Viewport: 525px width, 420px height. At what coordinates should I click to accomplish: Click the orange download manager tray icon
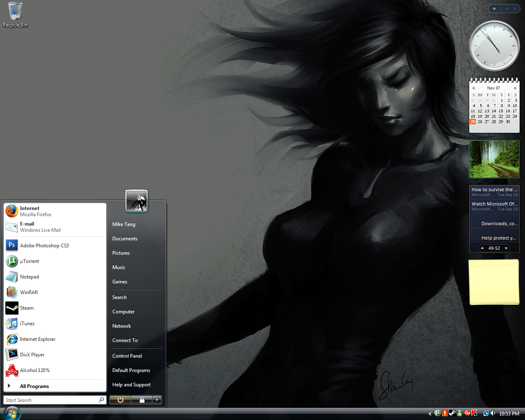(x=445, y=413)
